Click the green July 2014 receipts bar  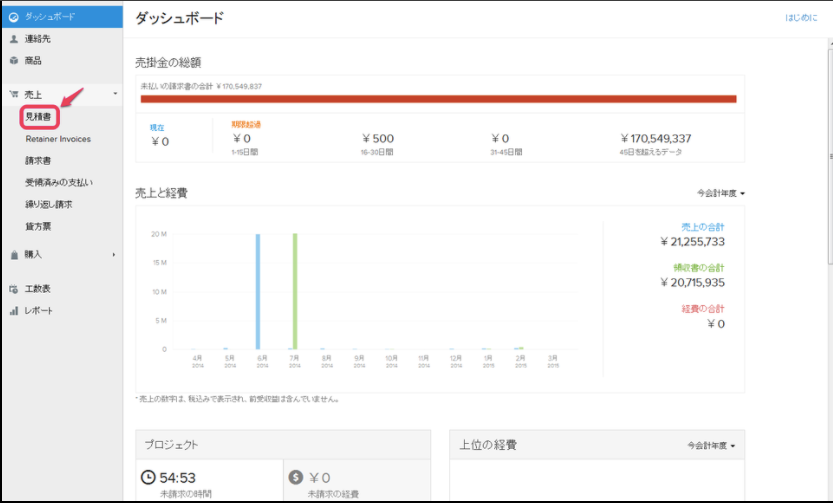(295, 291)
